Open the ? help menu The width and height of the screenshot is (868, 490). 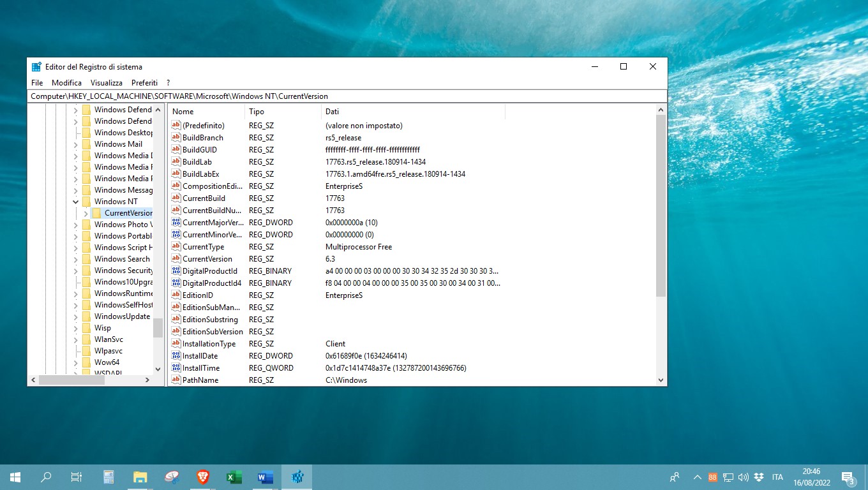click(168, 83)
